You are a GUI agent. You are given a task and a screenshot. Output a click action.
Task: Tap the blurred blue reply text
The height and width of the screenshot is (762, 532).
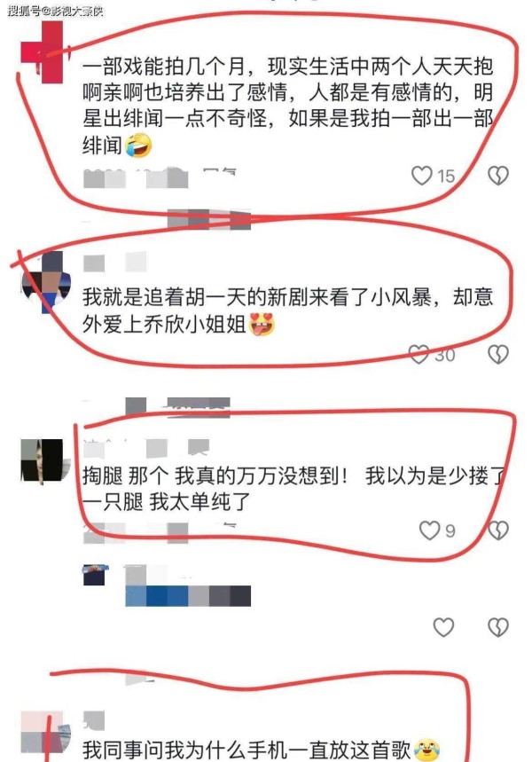tap(188, 596)
